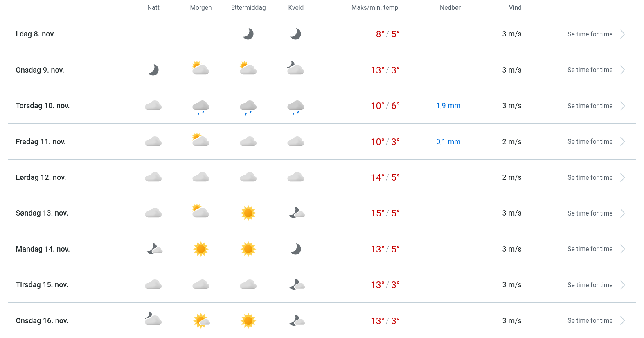
Task: Click the moon icon for today's evening
Action: [296, 34]
